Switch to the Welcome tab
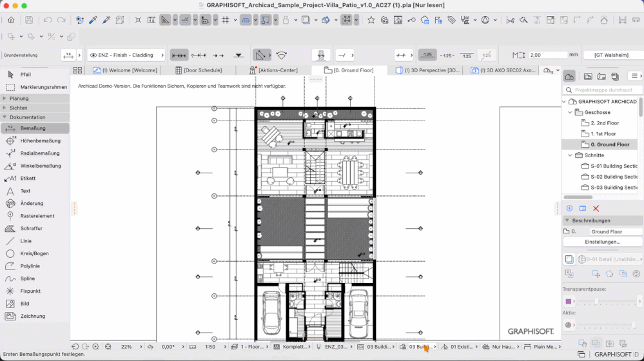The image size is (644, 361). point(125,70)
